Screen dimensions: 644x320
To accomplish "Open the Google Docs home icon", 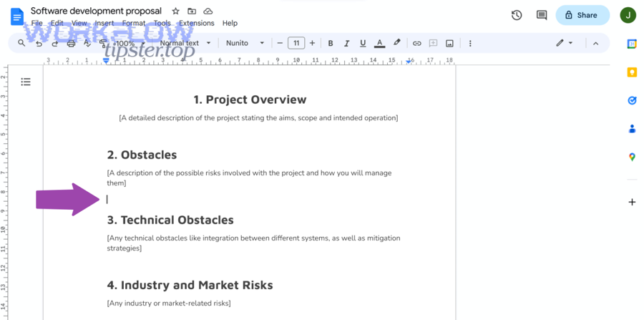I will tap(17, 17).
